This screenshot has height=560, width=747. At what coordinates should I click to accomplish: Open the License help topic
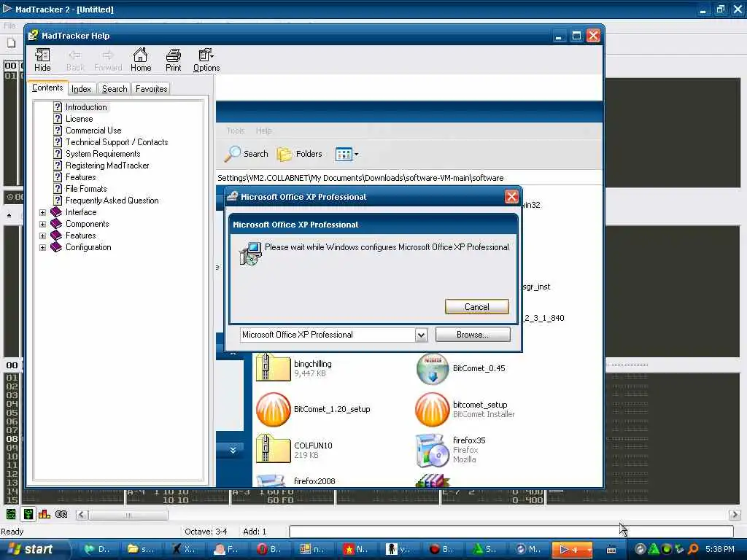[x=79, y=119]
